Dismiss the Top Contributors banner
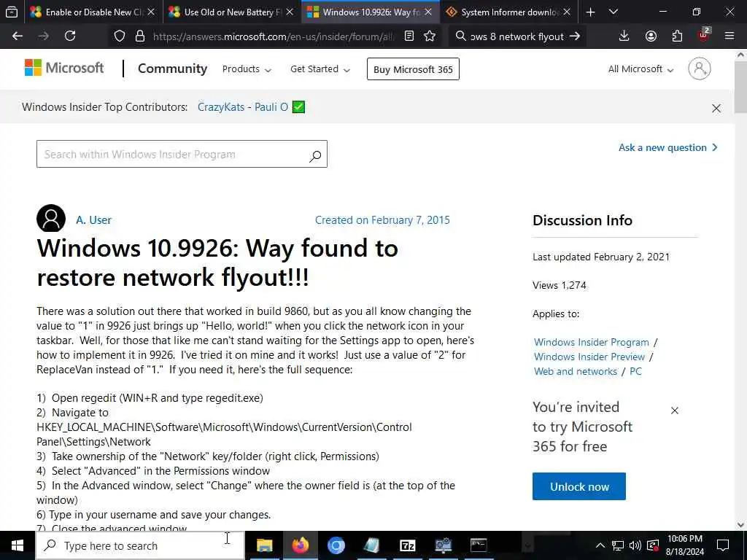The height and width of the screenshot is (560, 747). [716, 108]
